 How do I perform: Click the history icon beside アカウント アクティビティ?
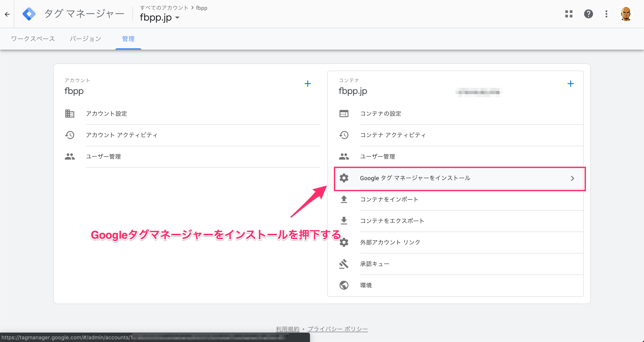[70, 135]
